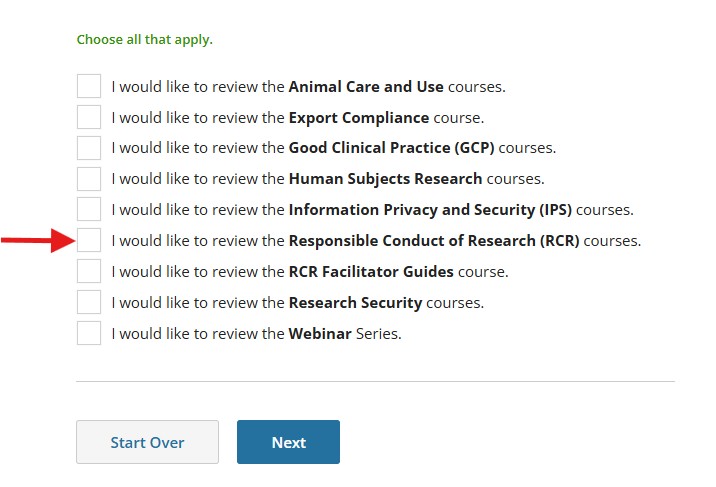Click the bold "Research Security" label text
Viewport: 716px width, 487px height.
[355, 303]
